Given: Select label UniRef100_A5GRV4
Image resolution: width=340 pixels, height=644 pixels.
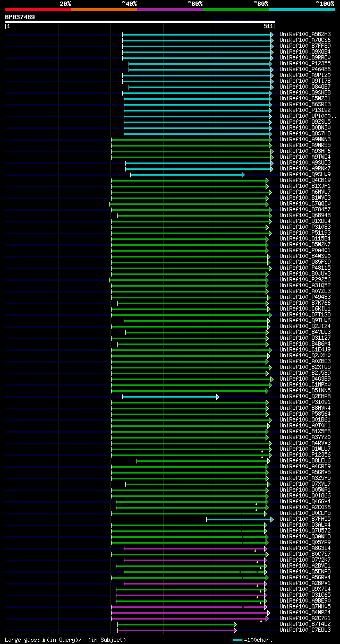Looking at the screenshot, I should tap(305, 578).
